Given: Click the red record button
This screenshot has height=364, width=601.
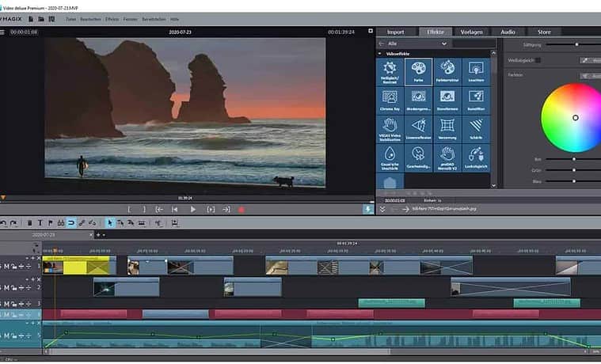Looking at the screenshot, I should 241,210.
